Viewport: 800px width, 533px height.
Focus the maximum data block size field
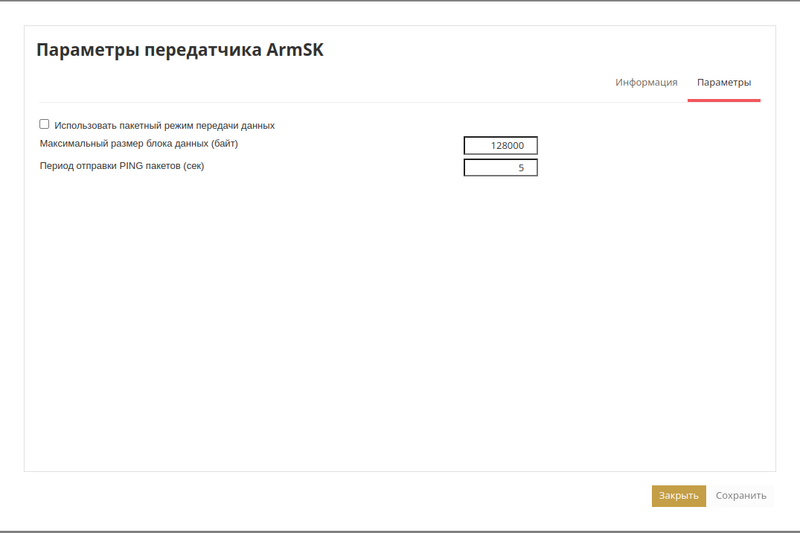coord(501,146)
